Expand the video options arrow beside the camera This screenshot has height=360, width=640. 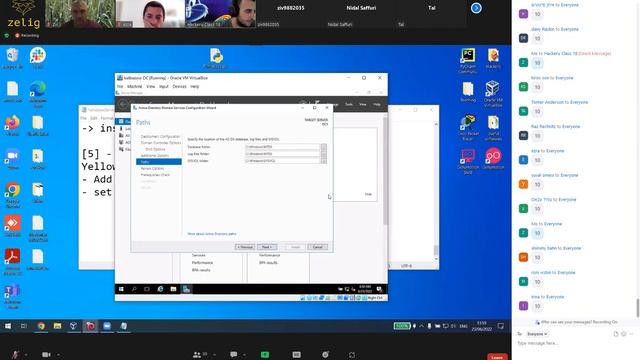click(58, 355)
